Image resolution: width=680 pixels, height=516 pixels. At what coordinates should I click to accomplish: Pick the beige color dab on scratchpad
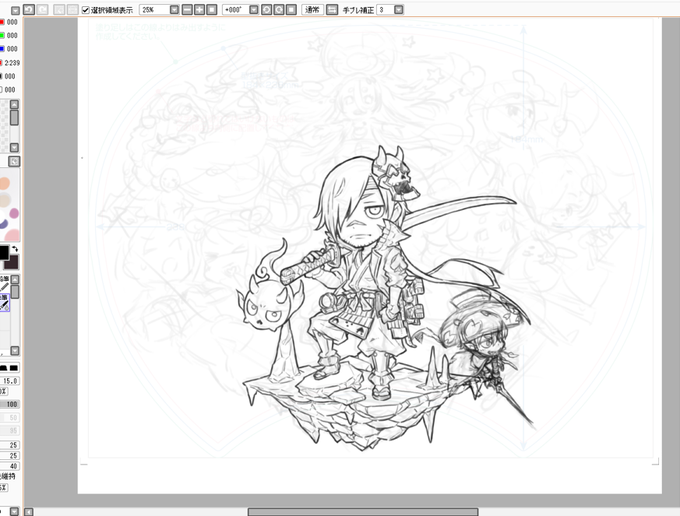coord(4,200)
